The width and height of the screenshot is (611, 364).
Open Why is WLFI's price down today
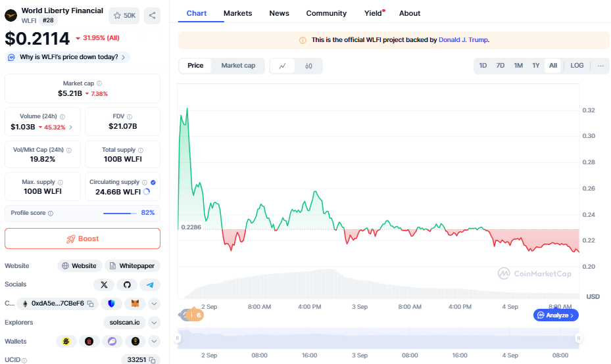pos(67,57)
